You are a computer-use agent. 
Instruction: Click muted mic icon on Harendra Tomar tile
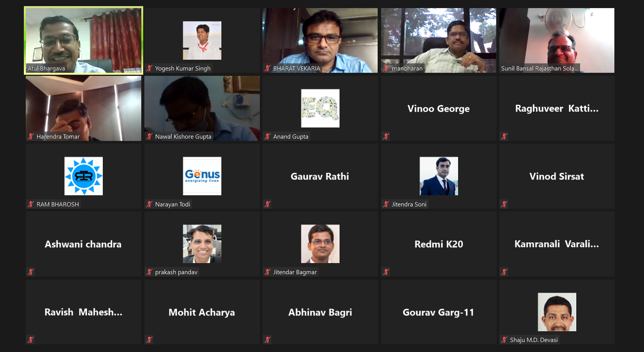click(31, 136)
